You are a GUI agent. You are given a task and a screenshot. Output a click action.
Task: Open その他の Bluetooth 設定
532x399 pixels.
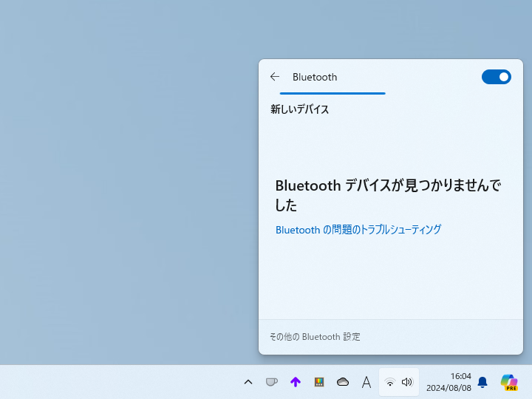pos(315,337)
